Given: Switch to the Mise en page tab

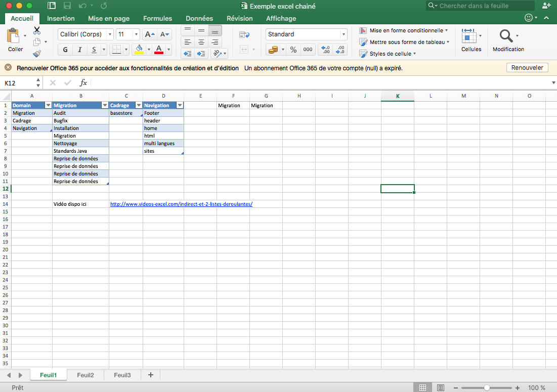Looking at the screenshot, I should point(109,19).
